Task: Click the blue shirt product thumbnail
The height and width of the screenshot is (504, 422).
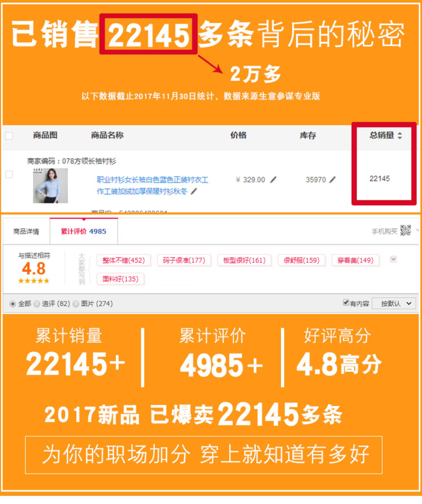Action: pyautogui.click(x=50, y=186)
